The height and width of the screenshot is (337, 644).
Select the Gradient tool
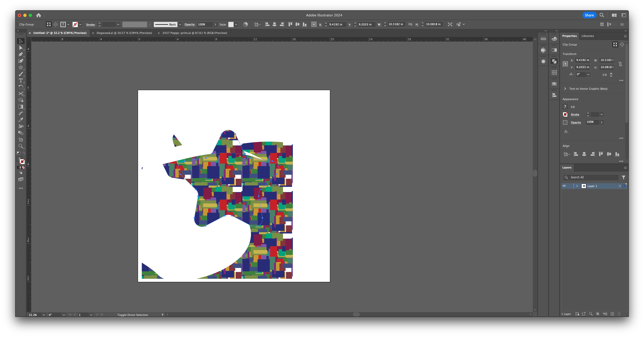(21, 107)
